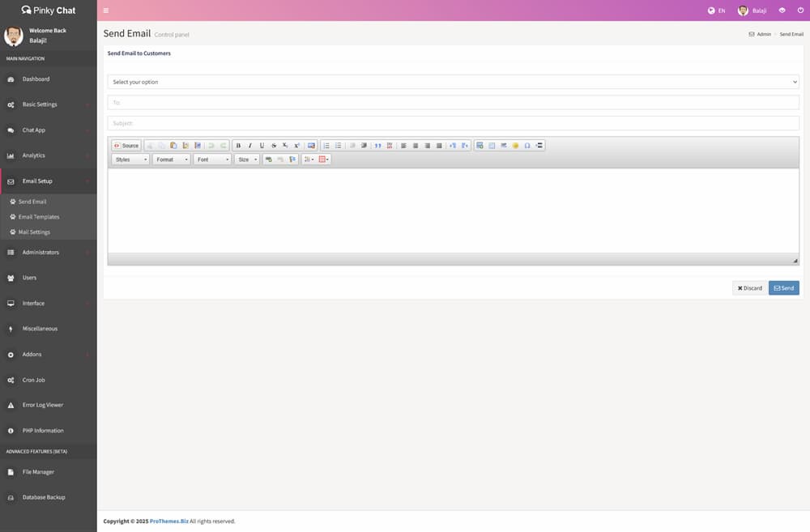This screenshot has height=532, width=810.
Task: Open Mail Settings submenu item
Action: point(34,232)
